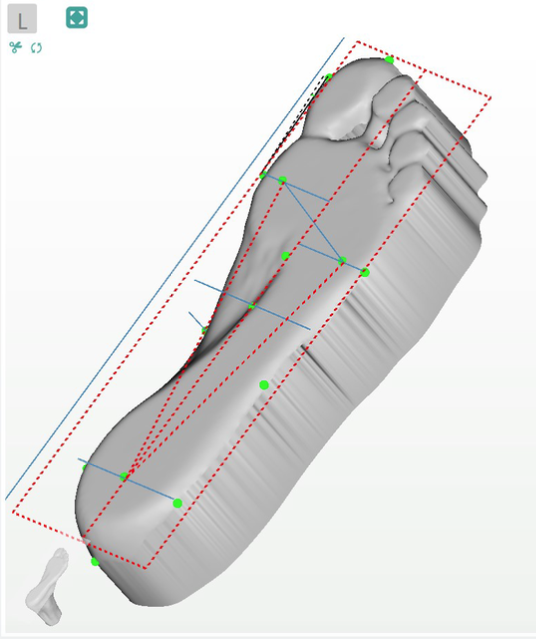The height and width of the screenshot is (639, 536).
Task: Select the large green point where the blue line ends near the little toe
Action: [x=365, y=272]
